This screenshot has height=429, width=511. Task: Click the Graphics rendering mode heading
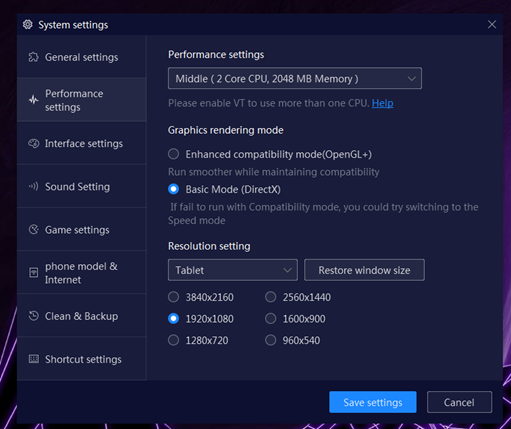tap(226, 130)
